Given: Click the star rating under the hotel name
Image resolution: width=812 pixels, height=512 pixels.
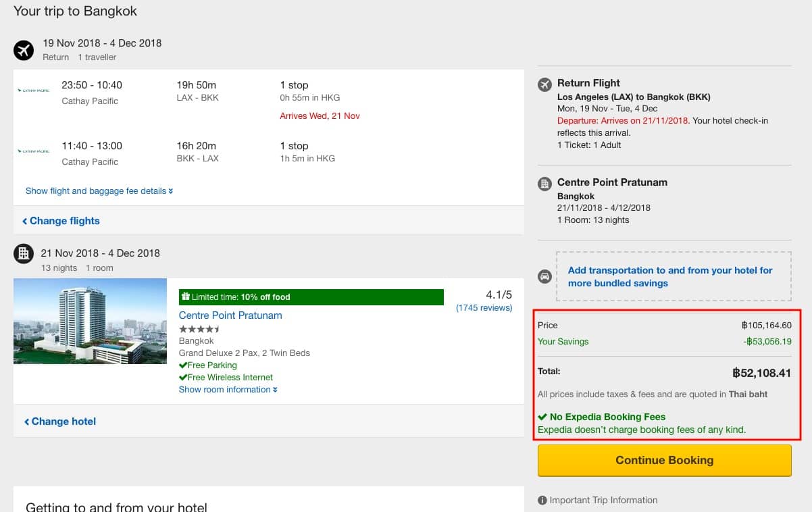Looking at the screenshot, I should tap(199, 329).
